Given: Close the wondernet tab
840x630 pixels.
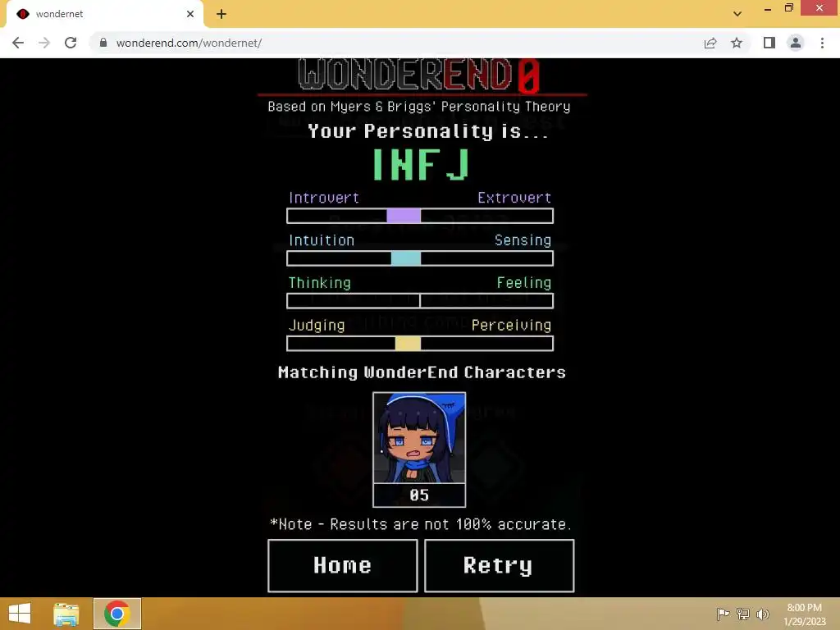Looking at the screenshot, I should (190, 14).
